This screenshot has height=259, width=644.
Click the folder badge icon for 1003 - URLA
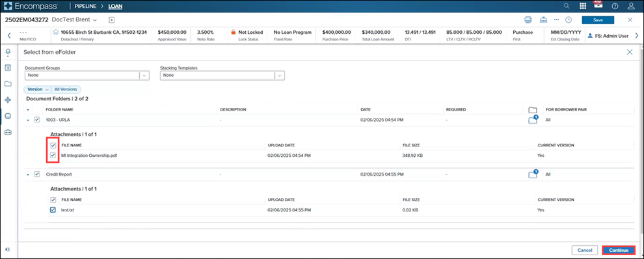[533, 120]
